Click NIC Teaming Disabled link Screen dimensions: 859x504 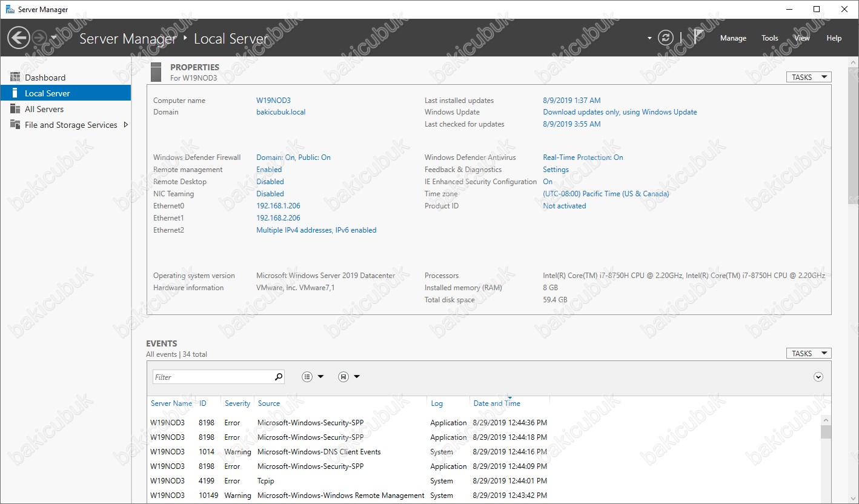click(270, 194)
